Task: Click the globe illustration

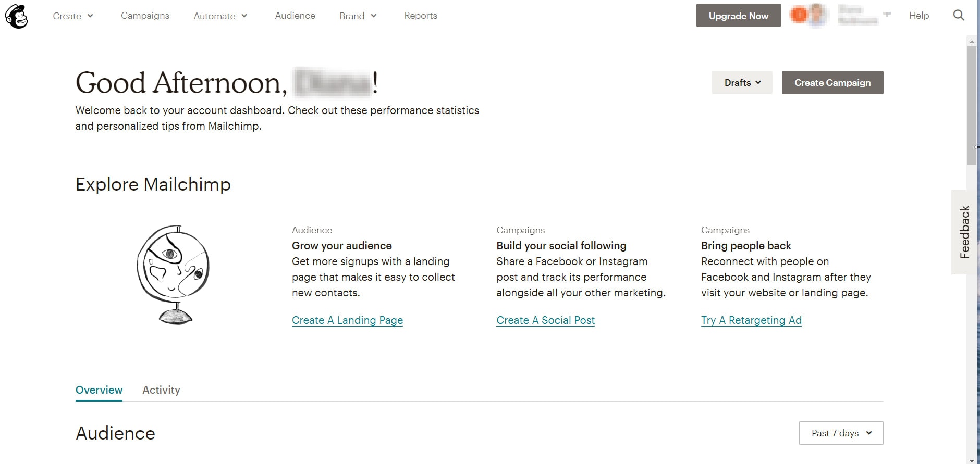Action: click(x=174, y=274)
